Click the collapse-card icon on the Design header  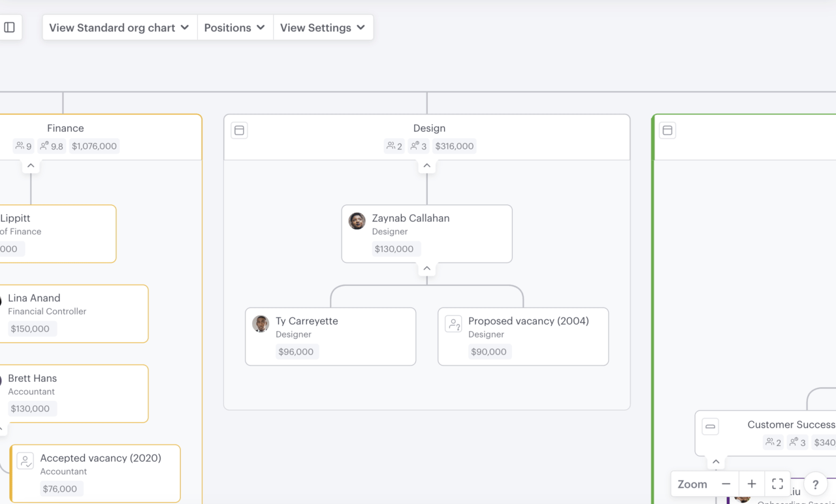coord(239,130)
